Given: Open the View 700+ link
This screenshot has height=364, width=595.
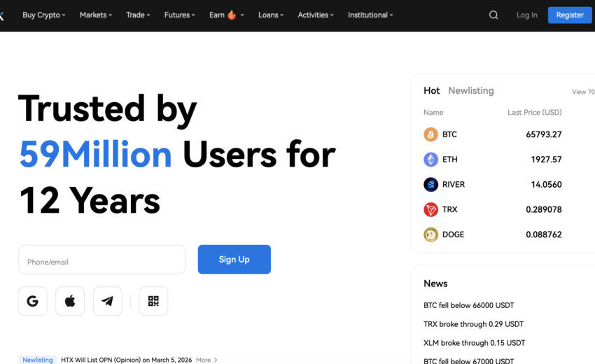Looking at the screenshot, I should pos(583,92).
